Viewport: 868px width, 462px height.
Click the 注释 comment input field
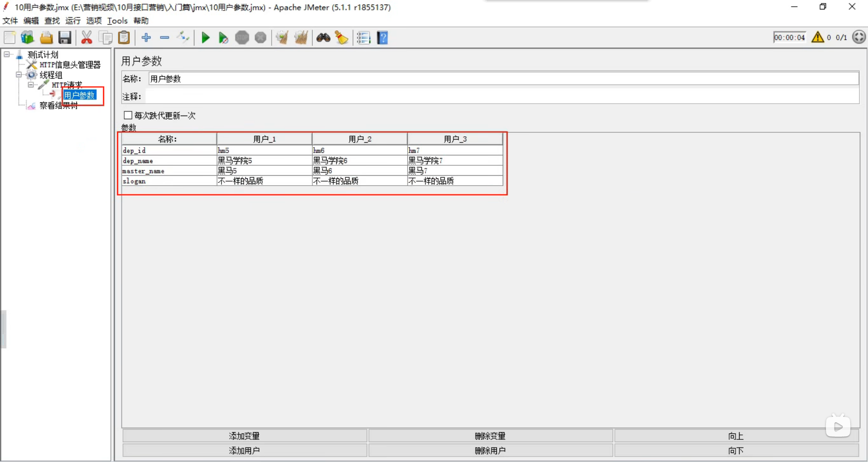tap(502, 96)
